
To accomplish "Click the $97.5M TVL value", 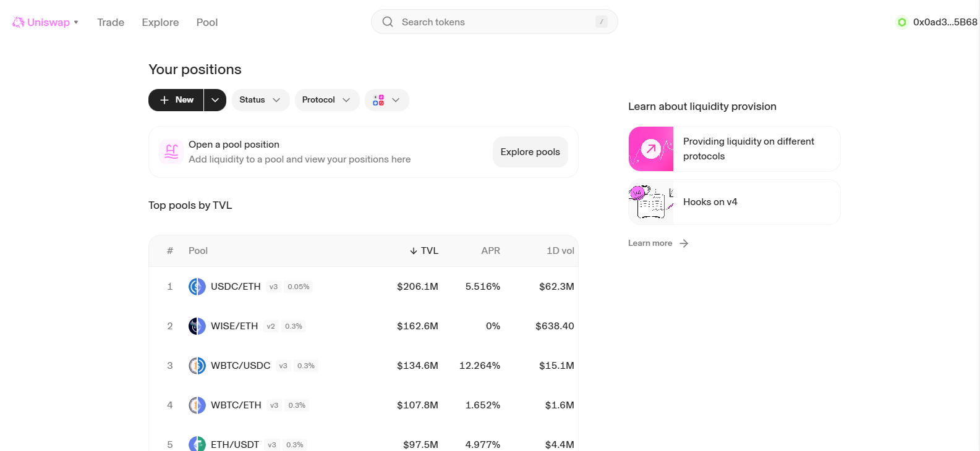I will click(420, 445).
